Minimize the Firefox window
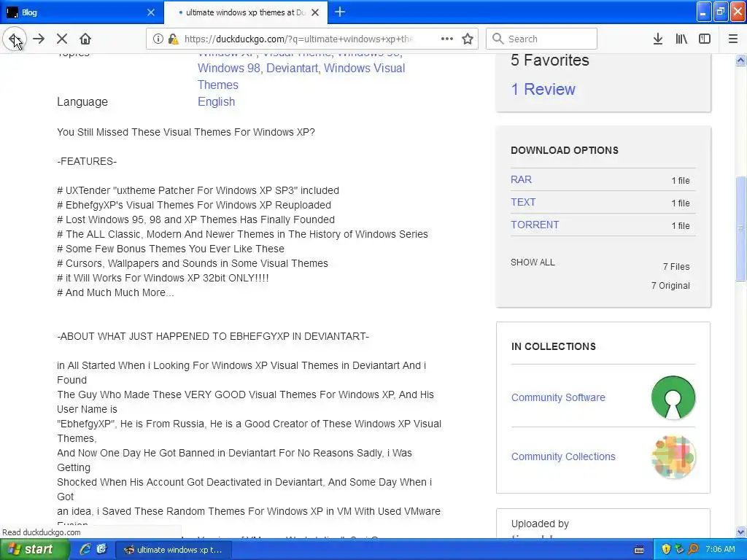 coord(704,12)
